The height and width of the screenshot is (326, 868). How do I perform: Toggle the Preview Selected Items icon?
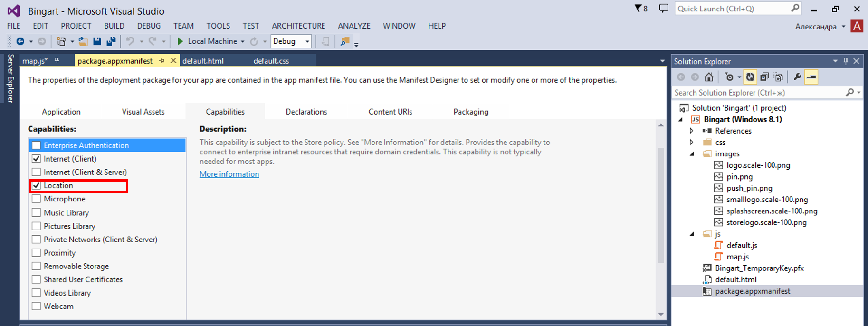pyautogui.click(x=811, y=77)
